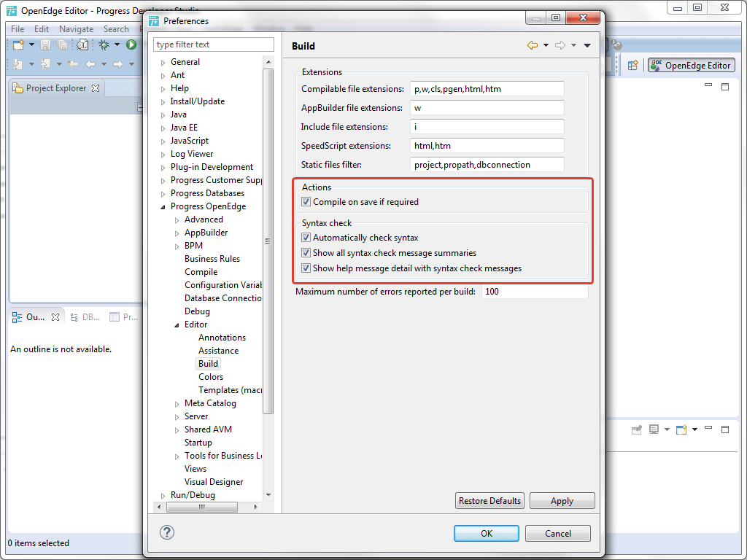Click the type filter text field
This screenshot has width=747, height=560.
(x=214, y=44)
